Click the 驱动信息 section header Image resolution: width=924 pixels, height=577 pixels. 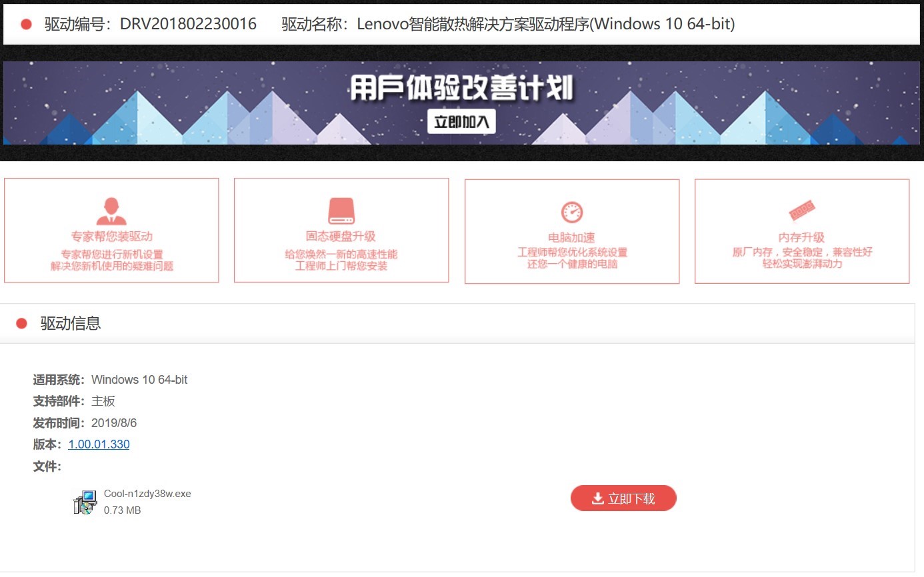(71, 324)
